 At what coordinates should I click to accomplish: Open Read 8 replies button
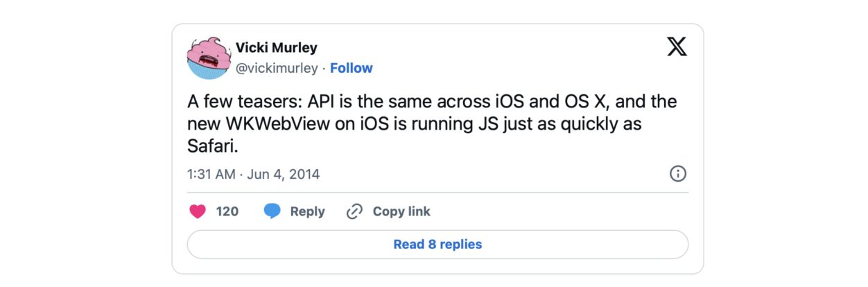[x=437, y=245]
